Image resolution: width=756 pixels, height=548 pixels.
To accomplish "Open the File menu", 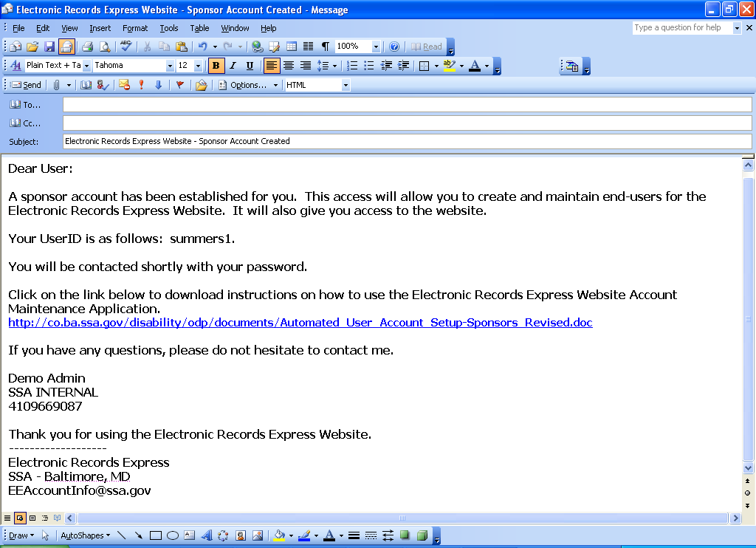I will [18, 29].
